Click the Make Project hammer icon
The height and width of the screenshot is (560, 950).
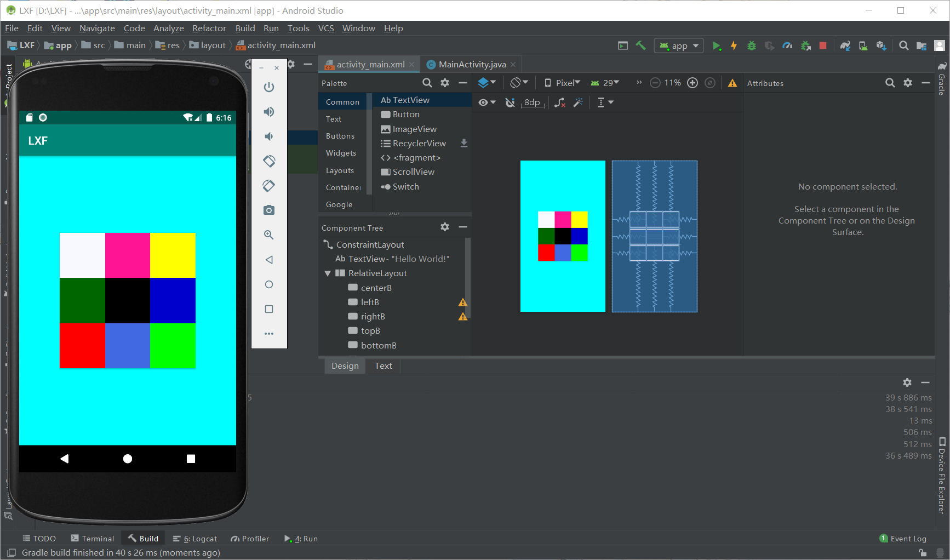click(x=640, y=46)
